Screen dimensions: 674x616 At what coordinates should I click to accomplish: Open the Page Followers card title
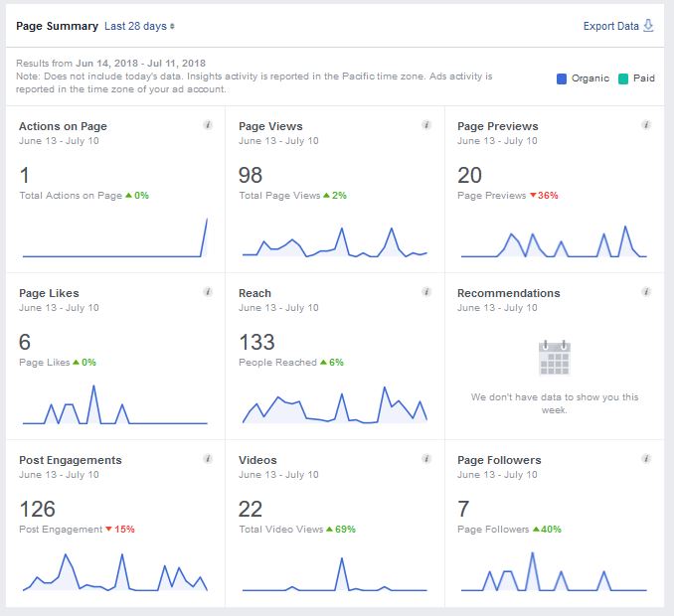tap(499, 460)
